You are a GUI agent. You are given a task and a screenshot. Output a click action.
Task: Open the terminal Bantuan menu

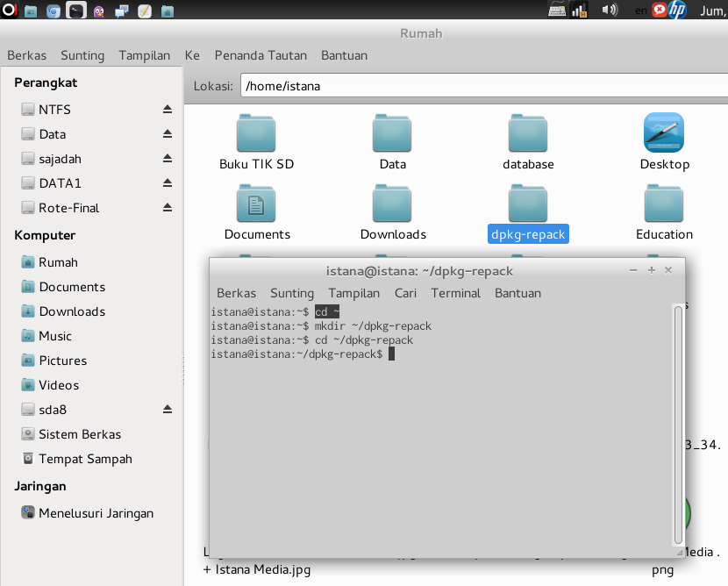[x=517, y=293]
